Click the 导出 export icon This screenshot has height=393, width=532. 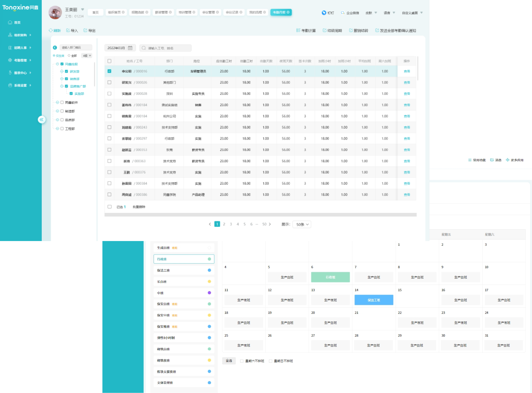85,31
